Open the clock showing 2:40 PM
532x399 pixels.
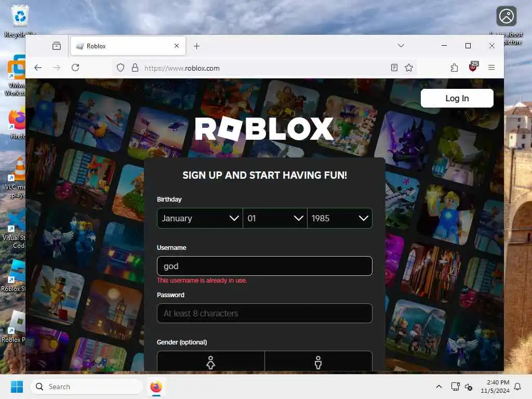click(495, 387)
